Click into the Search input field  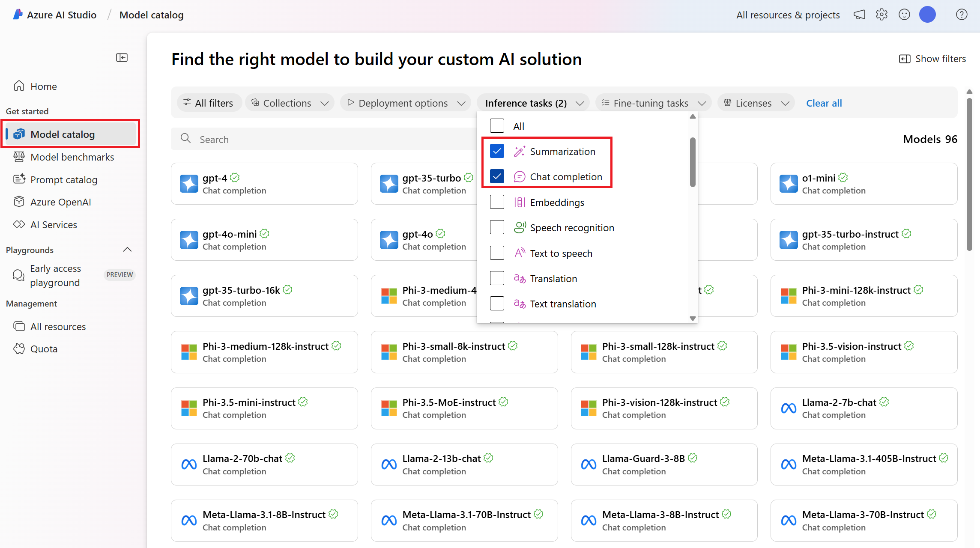(x=324, y=139)
